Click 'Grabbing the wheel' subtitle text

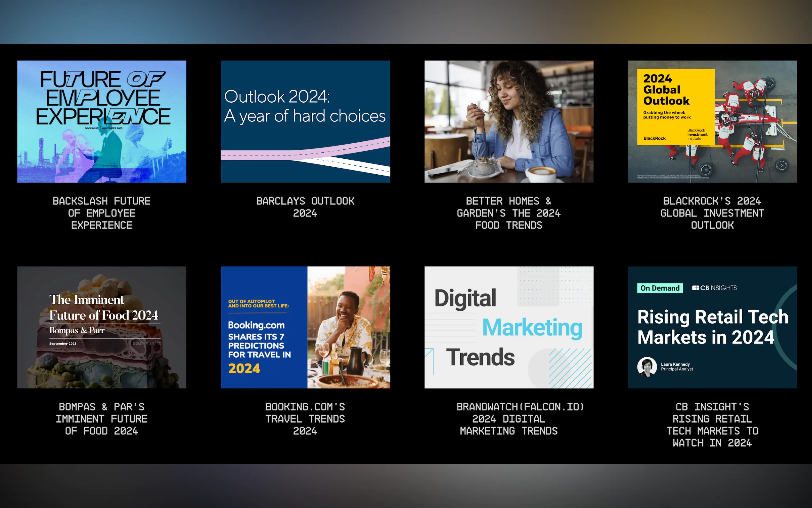667,115
